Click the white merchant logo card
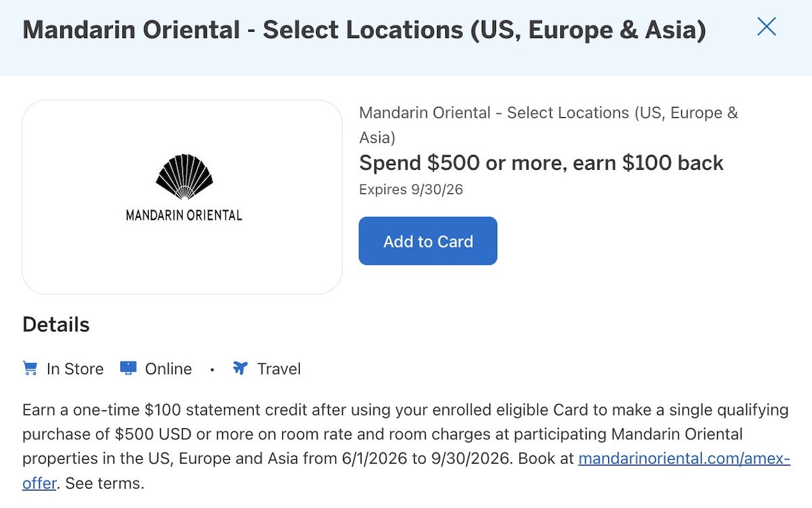Screen dimensions: 812x508 (x=182, y=197)
